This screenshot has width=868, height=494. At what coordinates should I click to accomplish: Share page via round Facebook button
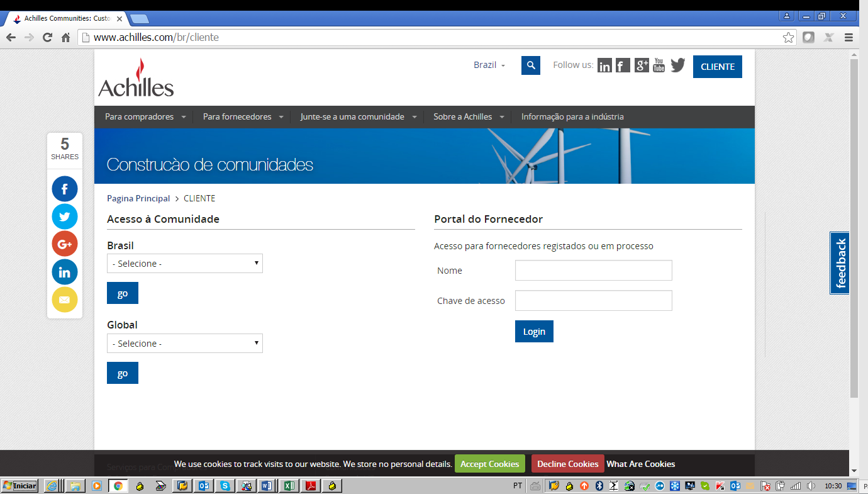pos(65,189)
